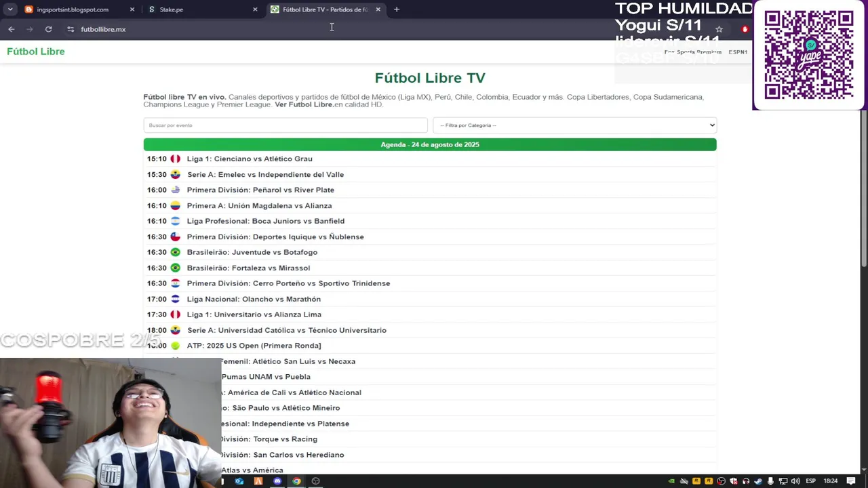Open the Fox Sports Premium channel link
This screenshot has height=488, width=868.
pyautogui.click(x=692, y=52)
